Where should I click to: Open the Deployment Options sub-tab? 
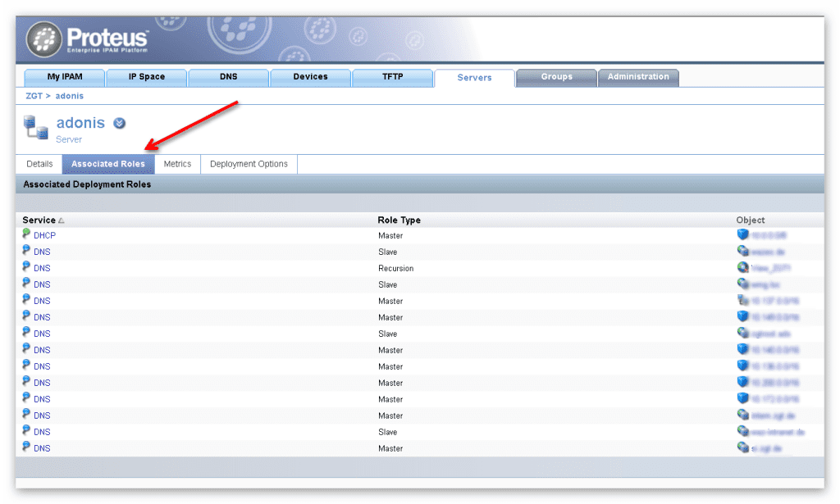pyautogui.click(x=249, y=164)
